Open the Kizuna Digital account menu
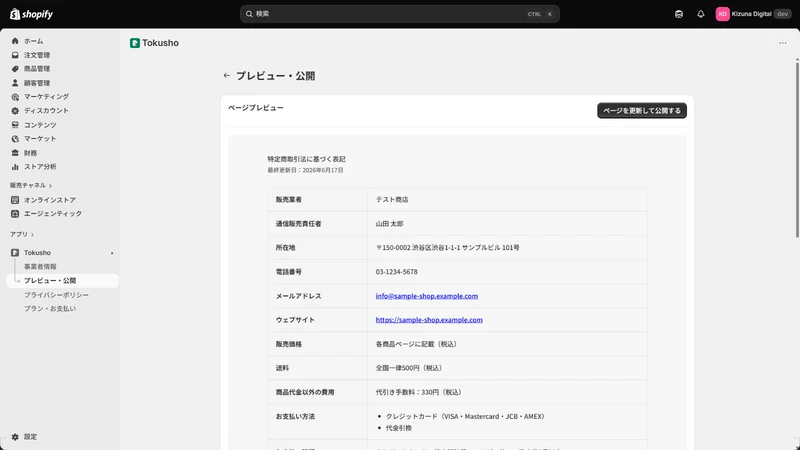Screen dimensions: 800x450 [x=753, y=14]
